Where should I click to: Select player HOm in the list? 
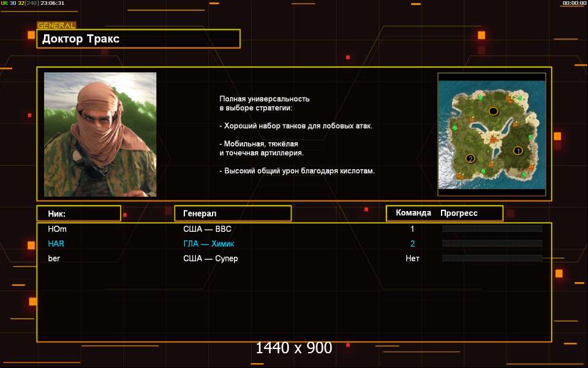58,229
